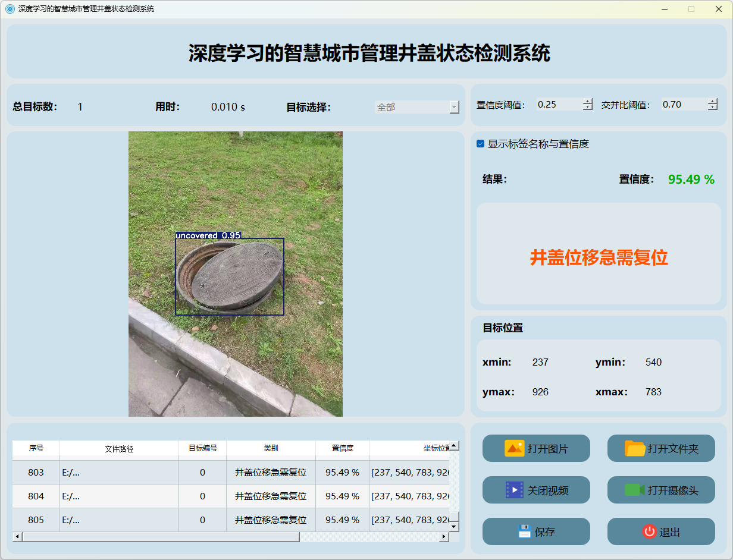Click the green camera icon for 打开摄像头
This screenshot has height=560, width=733.
click(x=635, y=490)
